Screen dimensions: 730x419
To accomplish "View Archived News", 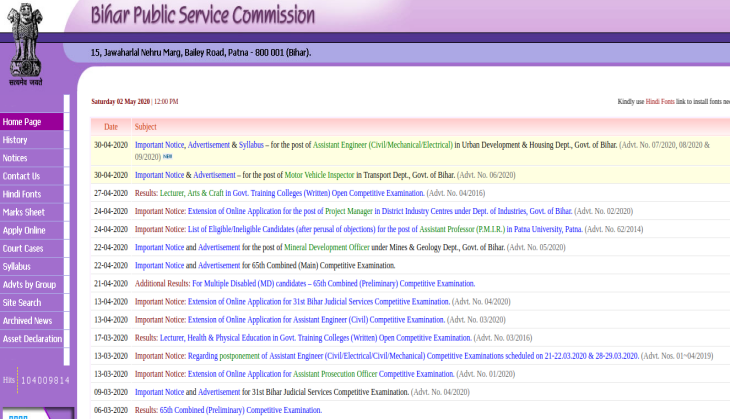I will click(32, 321).
